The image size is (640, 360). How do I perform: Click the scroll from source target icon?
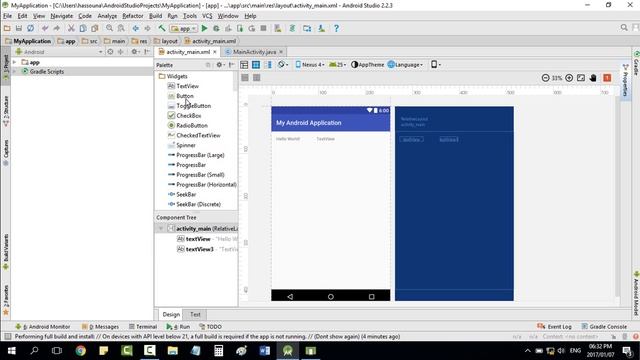tap(110, 52)
